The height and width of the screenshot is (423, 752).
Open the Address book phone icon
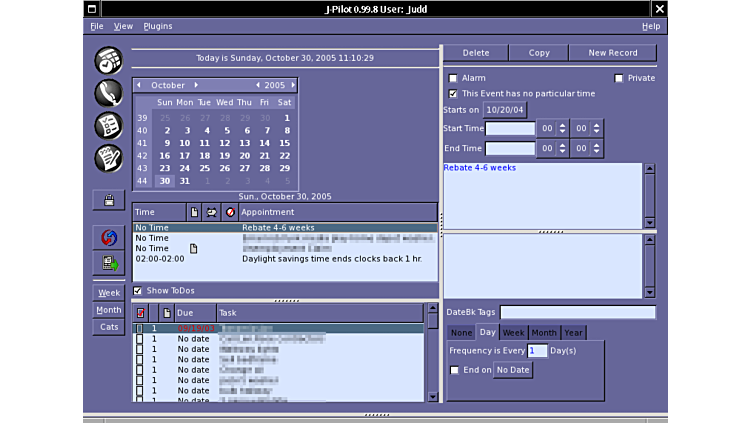108,93
